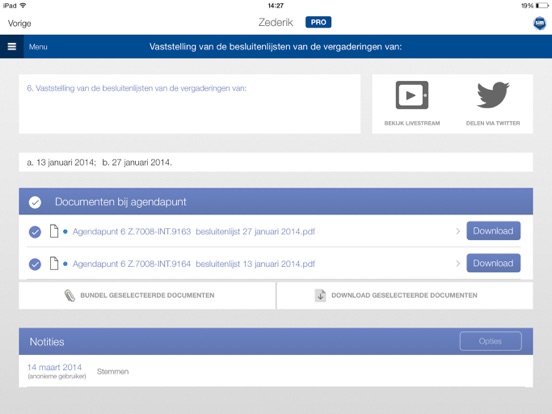Download the besluitenlijst 27 januari 2014 pdf
The width and height of the screenshot is (552, 414).
pyautogui.click(x=493, y=231)
